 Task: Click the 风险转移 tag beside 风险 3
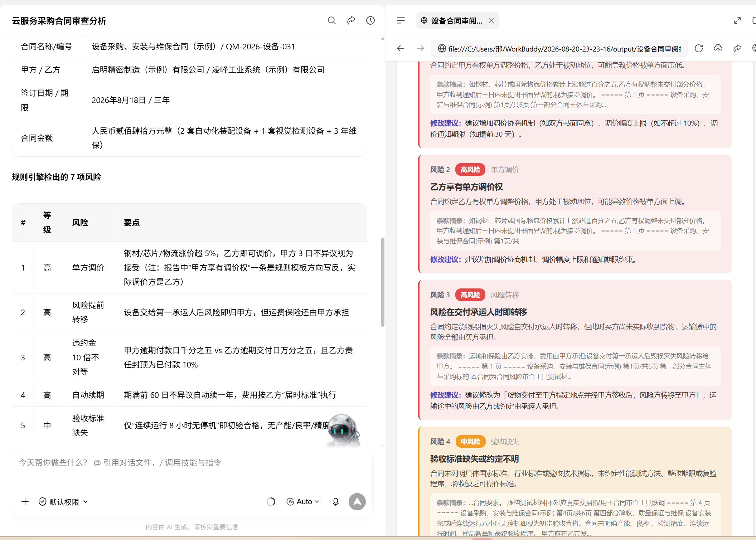tap(505, 295)
